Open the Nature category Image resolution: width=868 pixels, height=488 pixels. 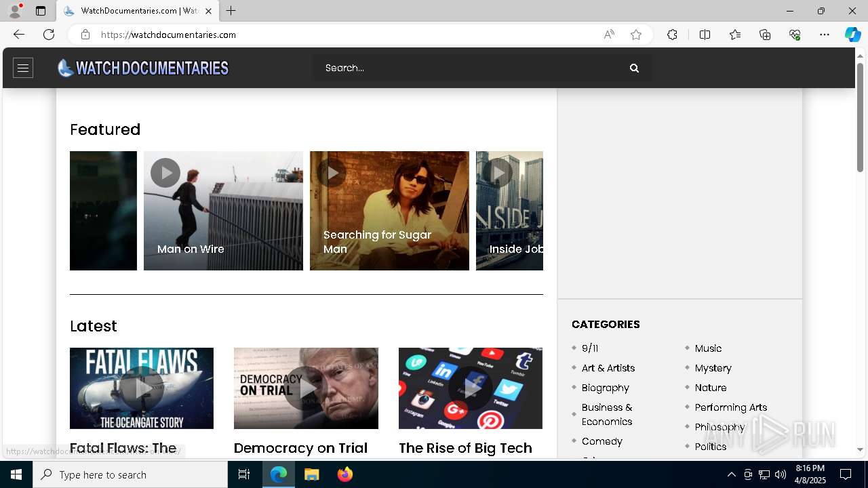click(711, 388)
